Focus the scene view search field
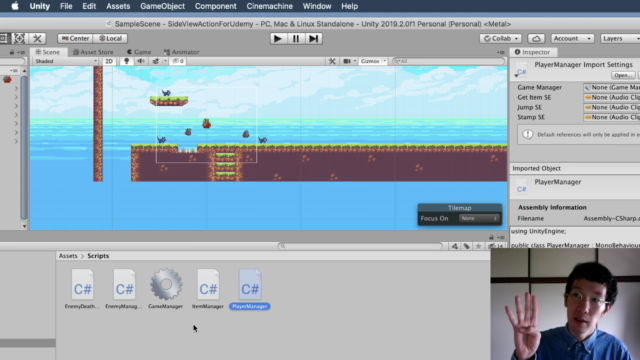This screenshot has height=360, width=640. pyautogui.click(x=448, y=61)
